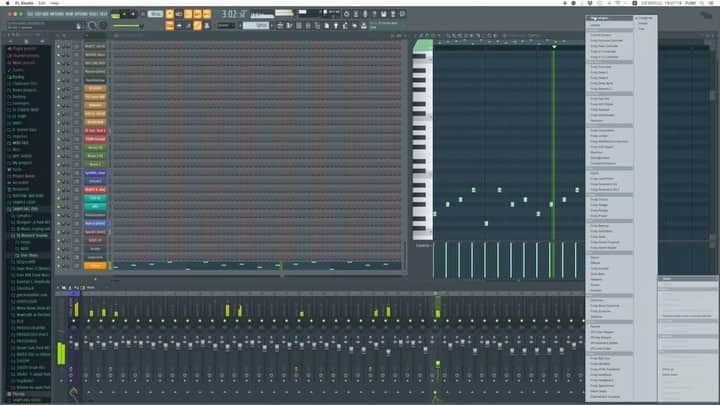Open the macOS Edit menu
Image resolution: width=720 pixels, height=405 pixels.
pos(42,3)
